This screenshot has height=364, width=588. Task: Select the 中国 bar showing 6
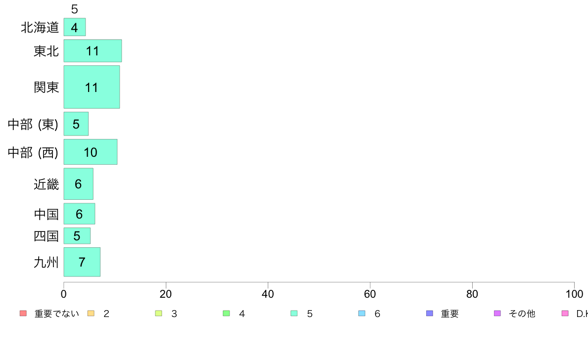pos(80,214)
